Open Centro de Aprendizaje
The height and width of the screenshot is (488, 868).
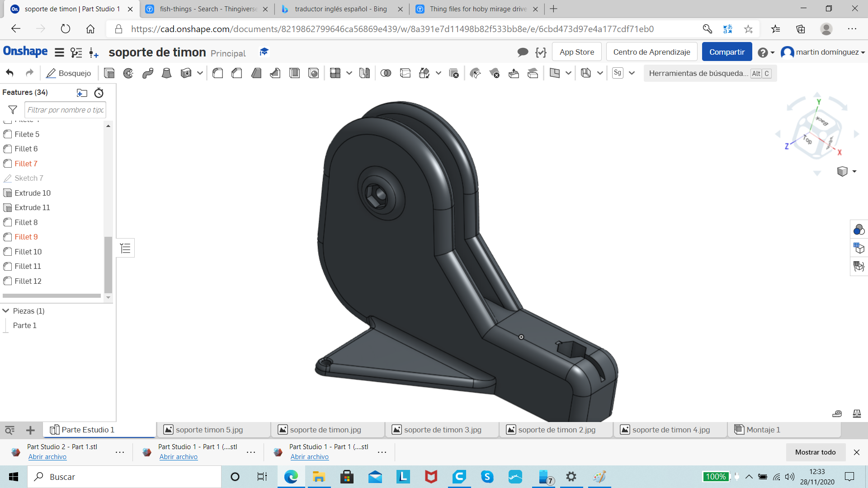tap(651, 52)
